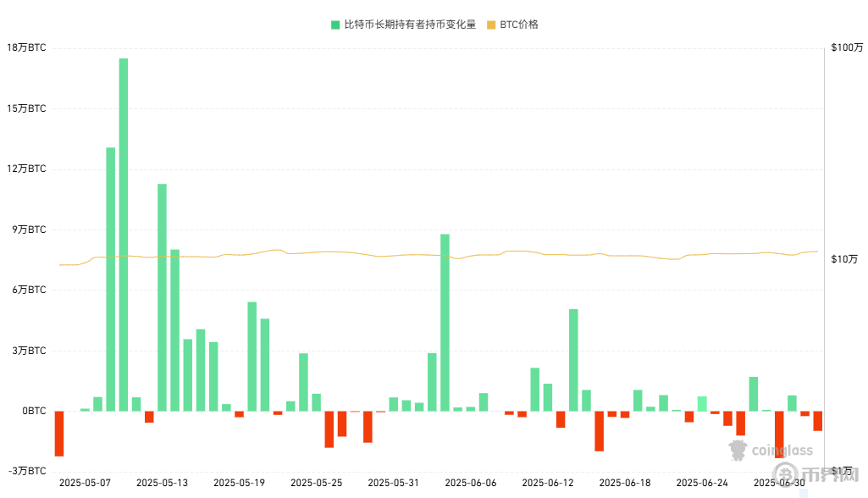Click the 2025-05-07 date label on x-axis
Viewport: 868px width, 498px height.
tap(85, 483)
